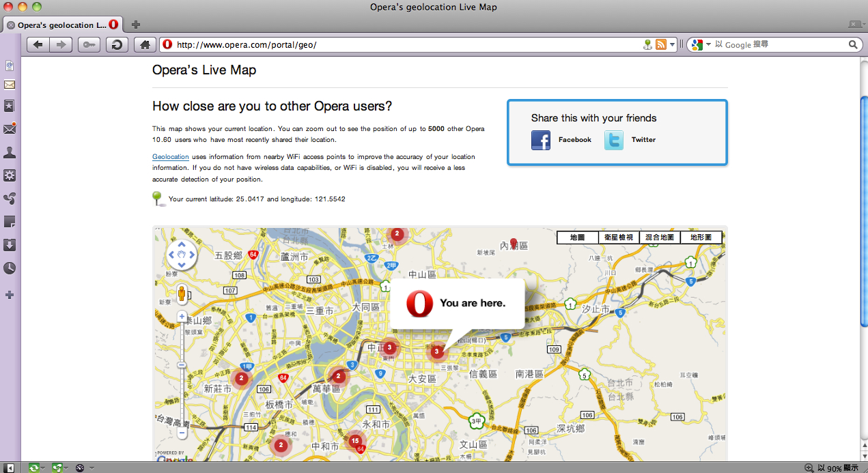The width and height of the screenshot is (868, 473).
Task: Click the cluster marker 3 under the bubble pointer
Action: [436, 352]
